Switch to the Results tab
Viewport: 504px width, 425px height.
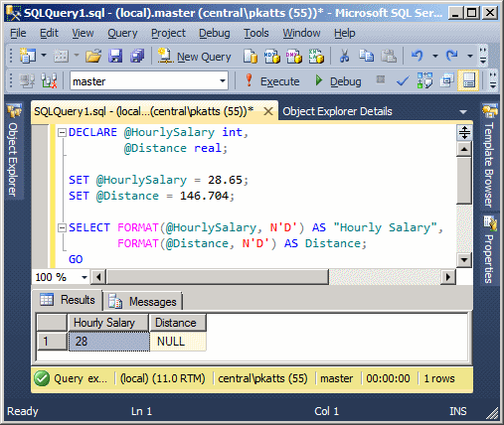[68, 300]
